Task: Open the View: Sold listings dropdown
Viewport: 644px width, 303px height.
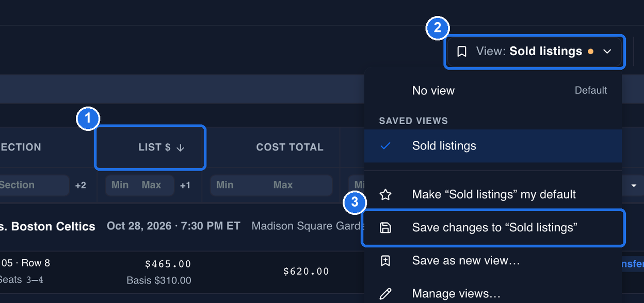Action: pos(535,52)
